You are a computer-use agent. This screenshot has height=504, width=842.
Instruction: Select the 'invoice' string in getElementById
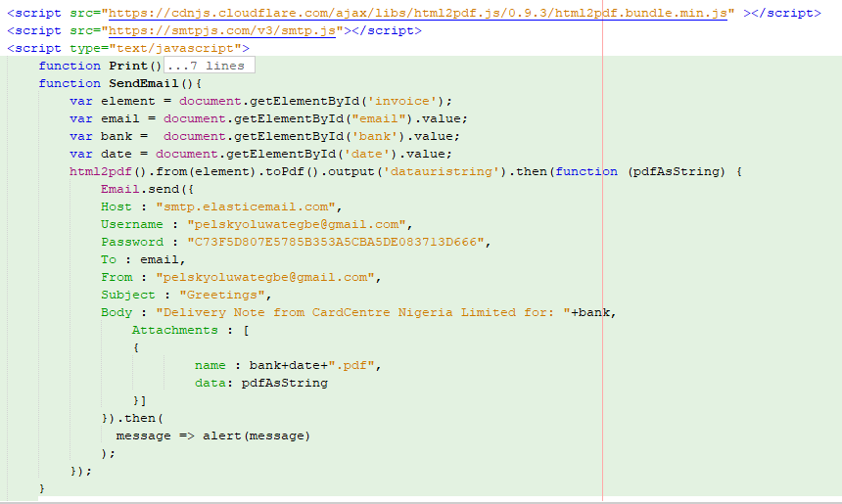click(401, 101)
